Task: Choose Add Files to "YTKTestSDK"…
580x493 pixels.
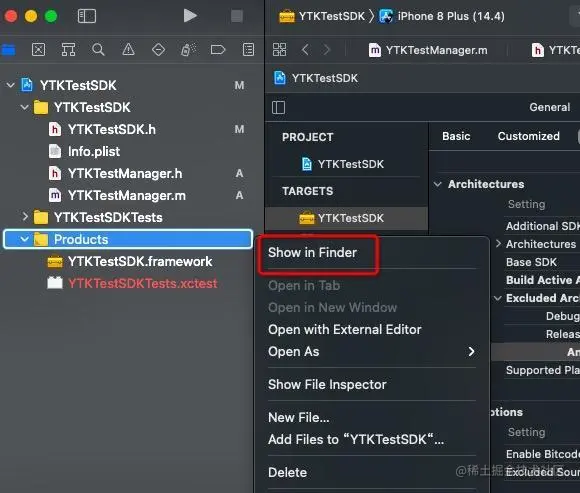Action: pos(356,439)
